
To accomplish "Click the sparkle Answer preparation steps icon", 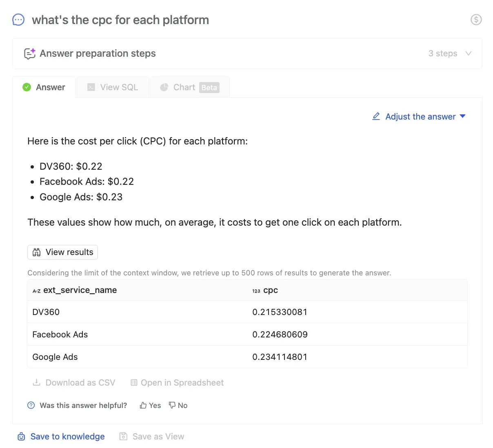I will (30, 53).
